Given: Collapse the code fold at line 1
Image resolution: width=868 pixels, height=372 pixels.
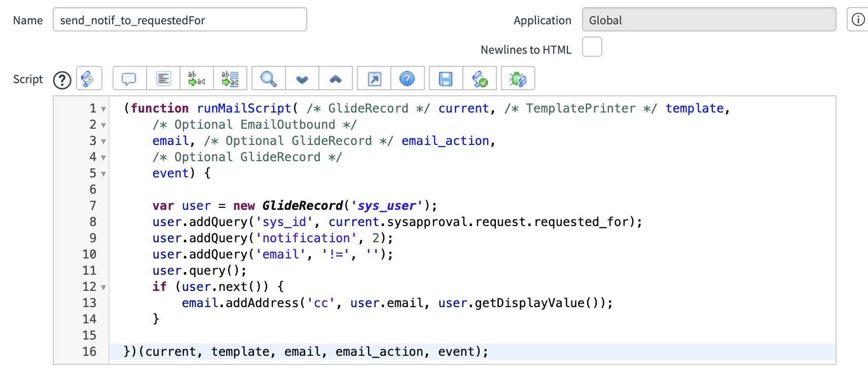Looking at the screenshot, I should [x=103, y=109].
